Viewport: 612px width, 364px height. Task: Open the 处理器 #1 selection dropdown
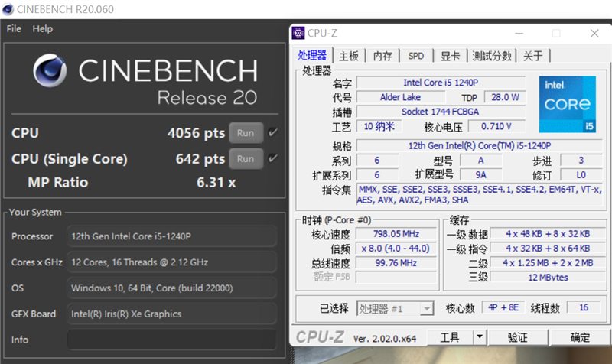[395, 309]
